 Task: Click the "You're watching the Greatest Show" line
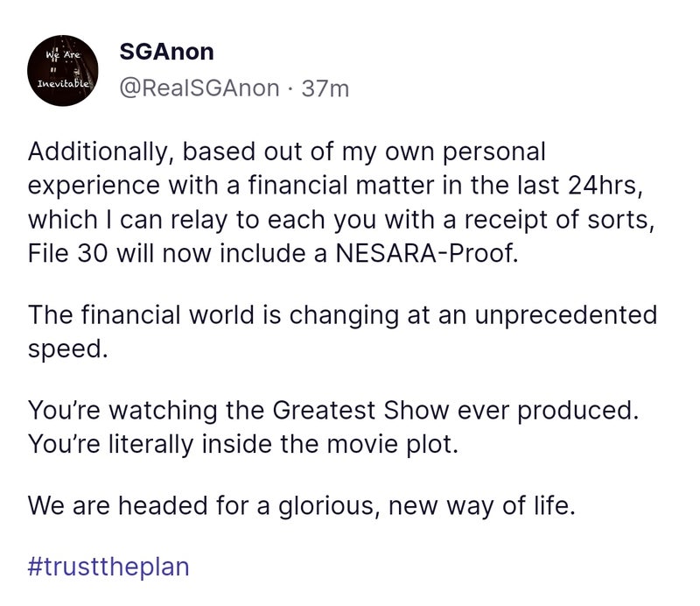[x=333, y=411]
